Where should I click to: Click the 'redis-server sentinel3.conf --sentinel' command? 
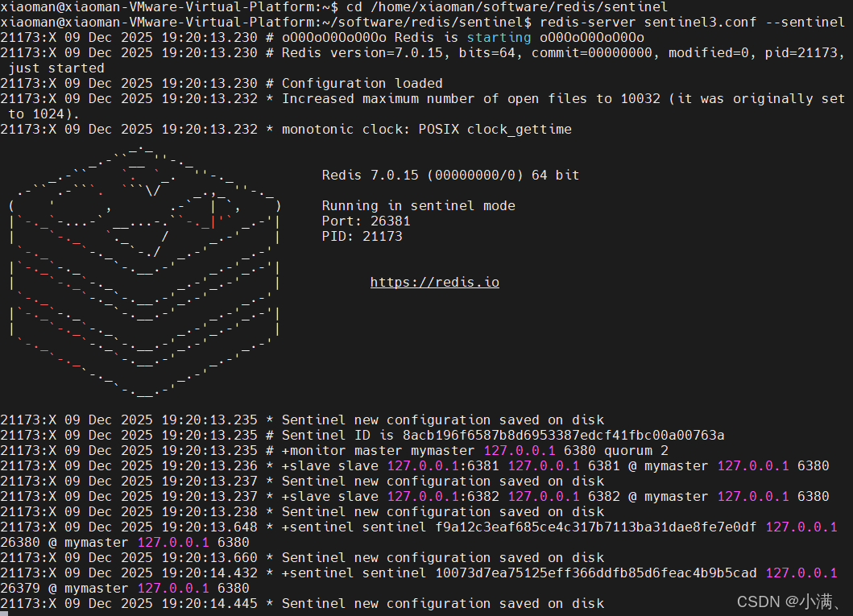[x=692, y=23]
